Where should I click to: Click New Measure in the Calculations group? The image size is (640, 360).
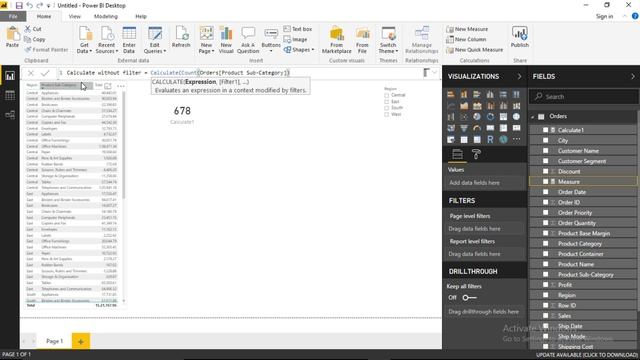467,29
